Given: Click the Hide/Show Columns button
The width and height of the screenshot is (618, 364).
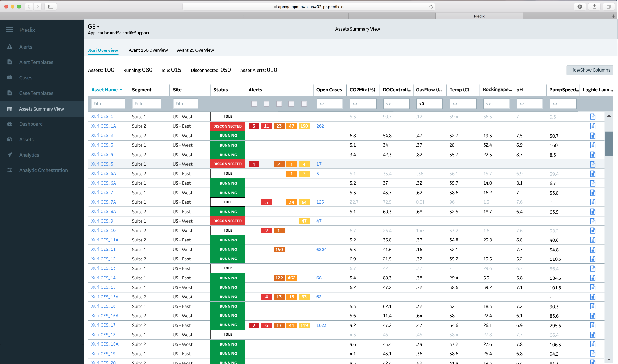Looking at the screenshot, I should click(x=589, y=70).
